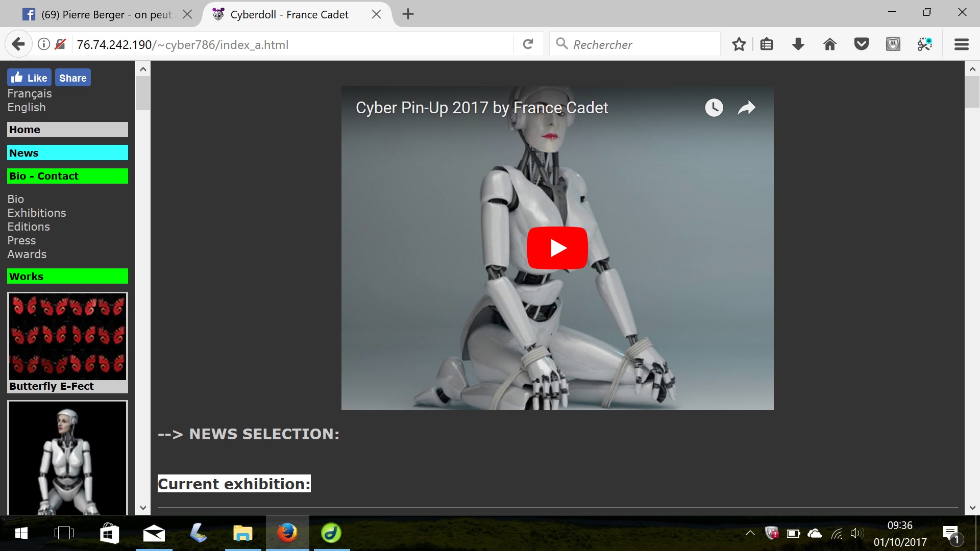The image size is (980, 551).
Task: Switch language to English
Action: click(27, 108)
